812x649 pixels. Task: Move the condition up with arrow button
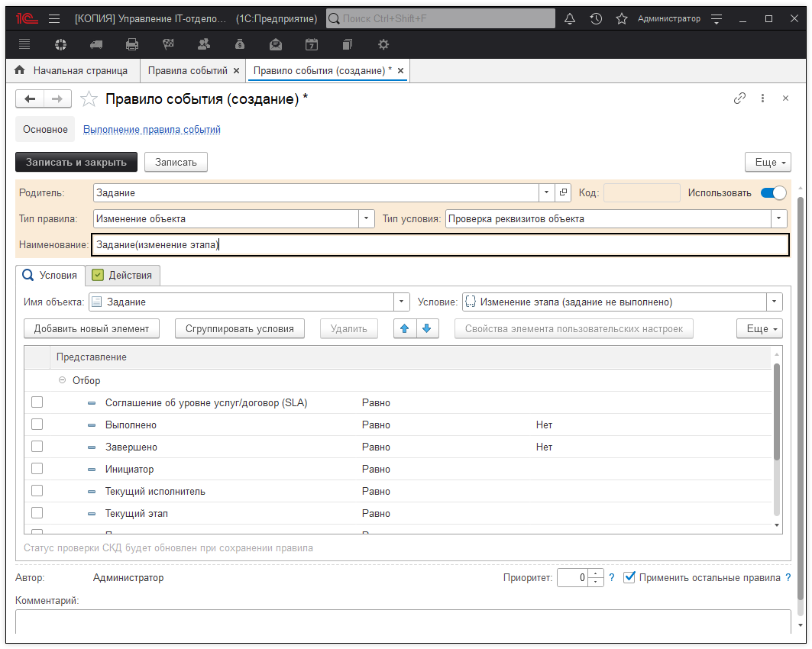pos(405,328)
